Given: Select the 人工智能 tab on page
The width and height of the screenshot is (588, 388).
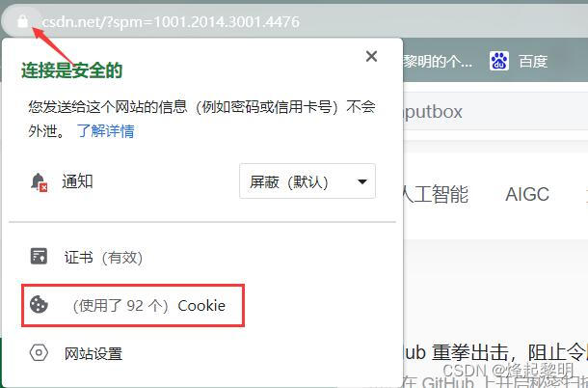Looking at the screenshot, I should tap(435, 194).
